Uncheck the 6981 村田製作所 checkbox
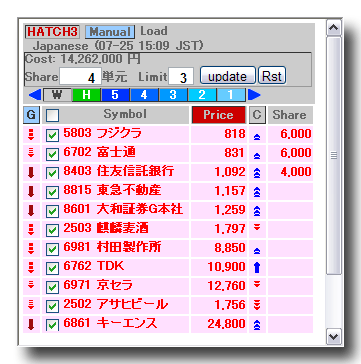This screenshot has height=364, width=361. (x=52, y=249)
